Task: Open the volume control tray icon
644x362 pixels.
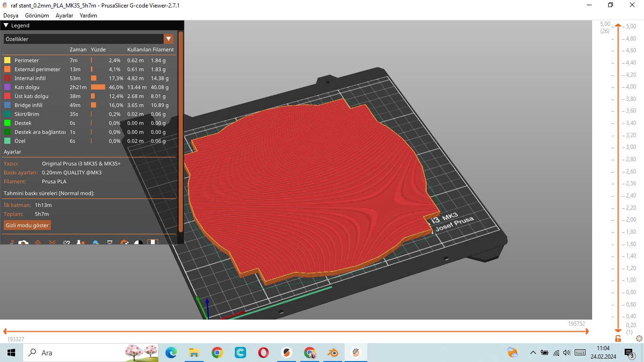Action: pos(567,353)
